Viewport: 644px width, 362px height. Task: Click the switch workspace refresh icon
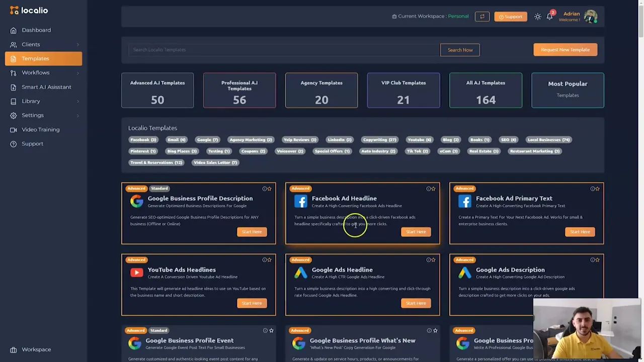click(x=482, y=17)
